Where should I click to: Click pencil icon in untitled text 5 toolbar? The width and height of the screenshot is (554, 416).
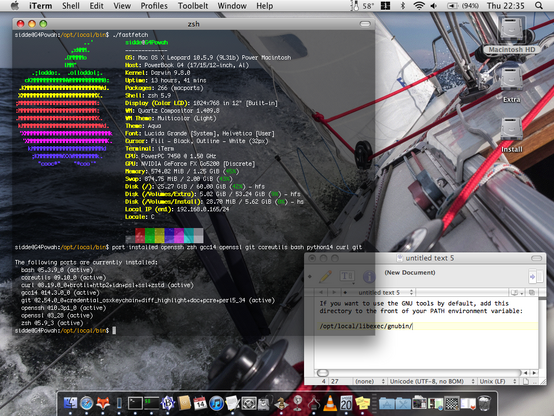pos(325,276)
